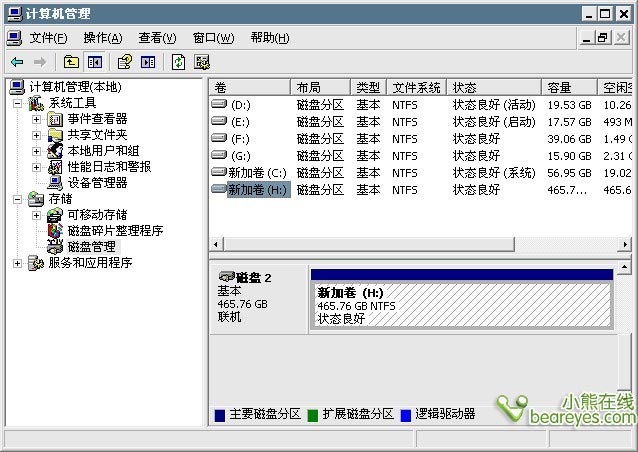The width and height of the screenshot is (638, 452).
Task: Toggle the show/hide console tree icon
Action: tap(95, 62)
